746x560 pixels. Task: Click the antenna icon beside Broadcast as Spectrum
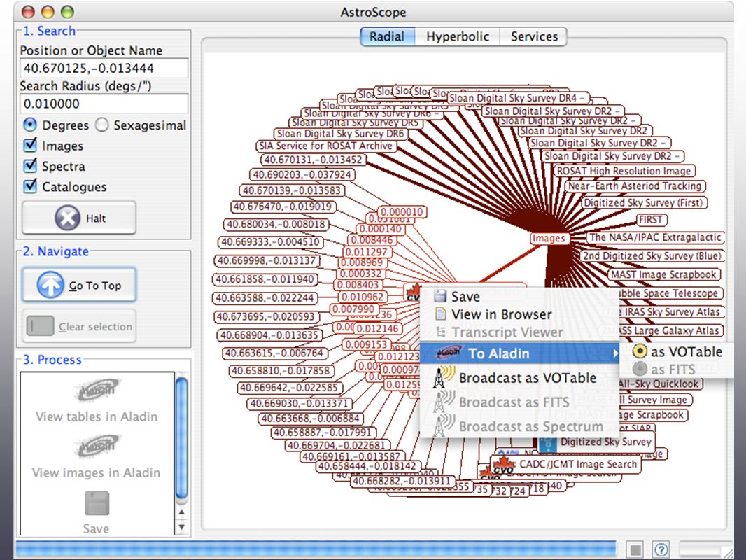click(443, 426)
